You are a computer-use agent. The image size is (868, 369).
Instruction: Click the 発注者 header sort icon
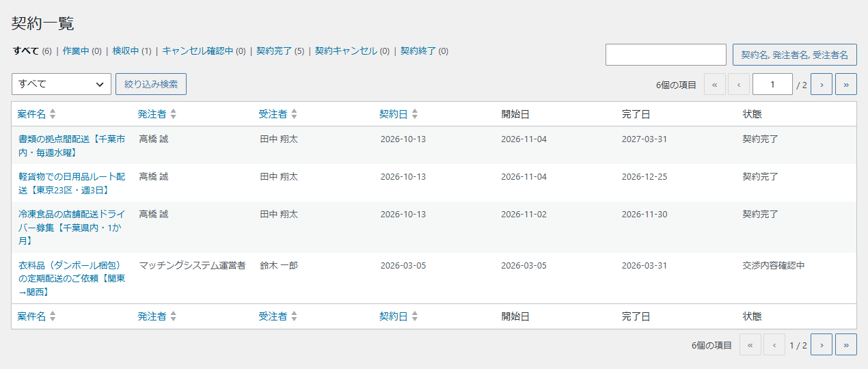(x=173, y=113)
